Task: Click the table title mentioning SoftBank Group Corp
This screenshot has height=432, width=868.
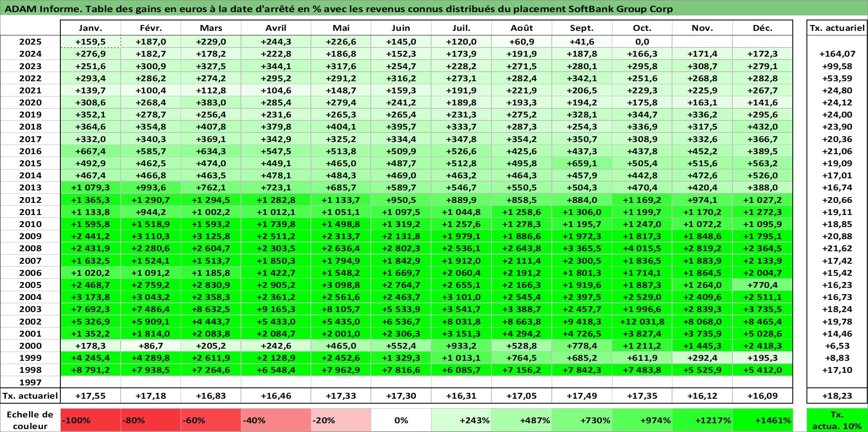Action: pyautogui.click(x=339, y=9)
